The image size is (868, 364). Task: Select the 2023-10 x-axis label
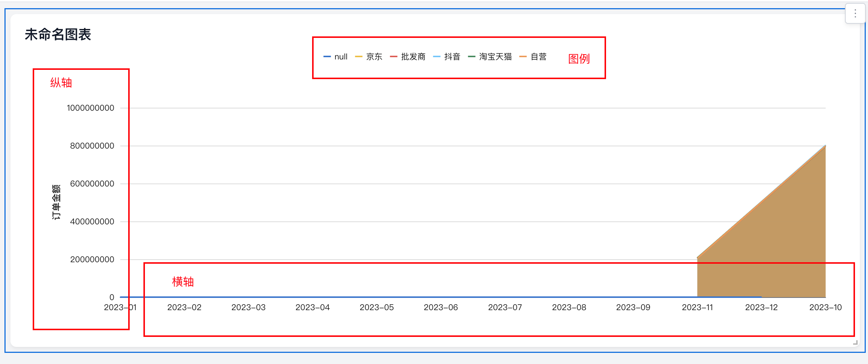pyautogui.click(x=825, y=308)
